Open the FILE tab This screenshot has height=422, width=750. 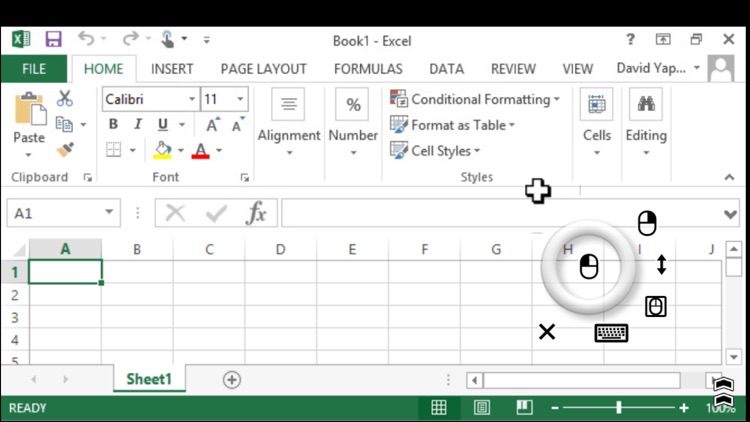pos(34,69)
